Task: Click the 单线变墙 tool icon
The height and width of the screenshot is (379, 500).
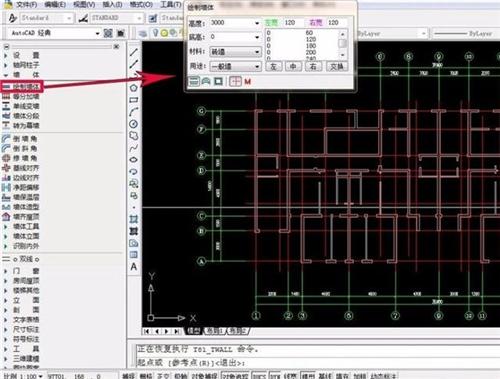Action: click(x=6, y=106)
